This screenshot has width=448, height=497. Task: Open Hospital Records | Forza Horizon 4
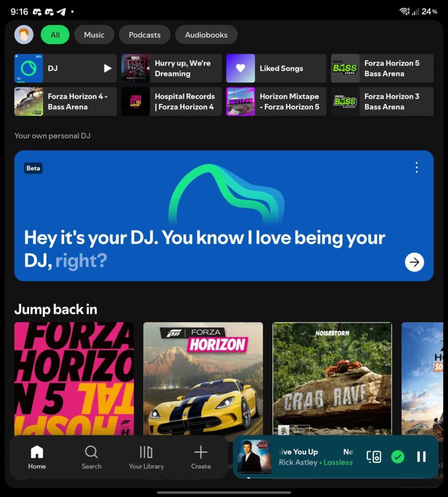171,101
